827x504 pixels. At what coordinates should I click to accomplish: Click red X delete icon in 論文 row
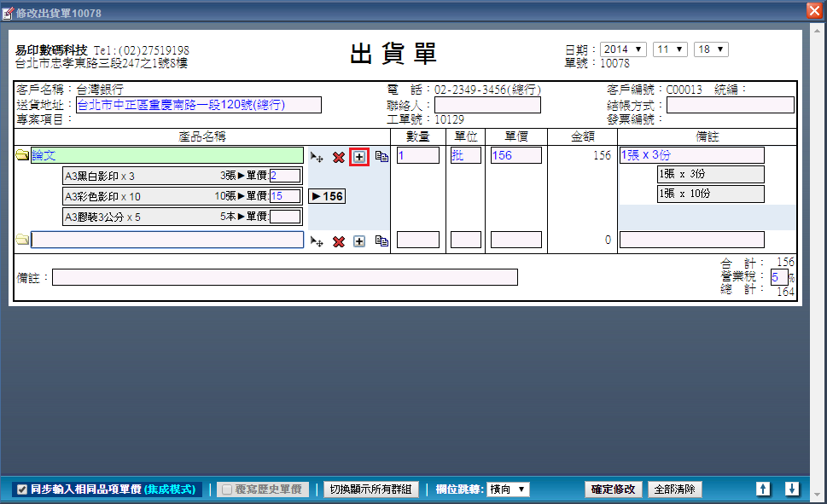pyautogui.click(x=338, y=157)
